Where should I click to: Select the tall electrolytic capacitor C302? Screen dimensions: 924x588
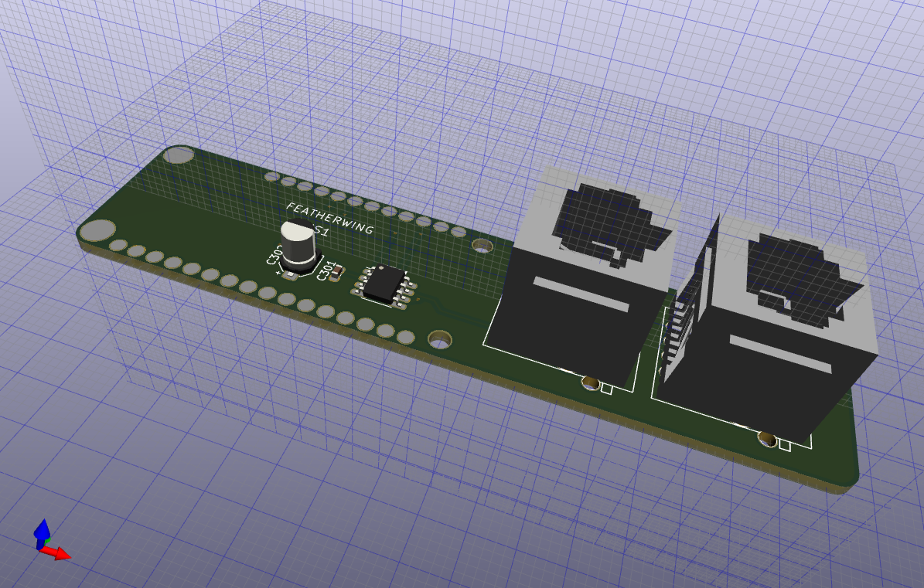(299, 246)
